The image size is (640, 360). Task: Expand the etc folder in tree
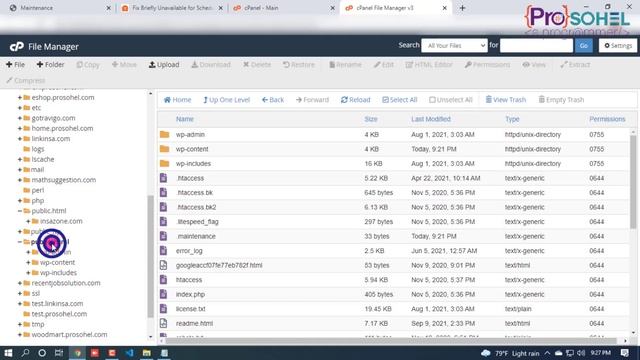point(20,108)
